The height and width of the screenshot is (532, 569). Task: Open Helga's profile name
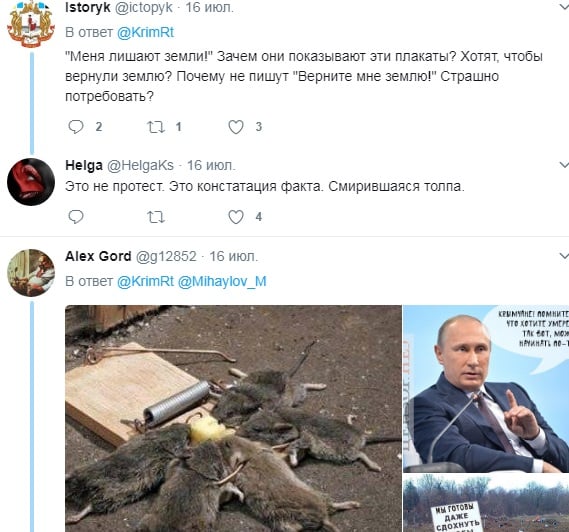click(84, 165)
